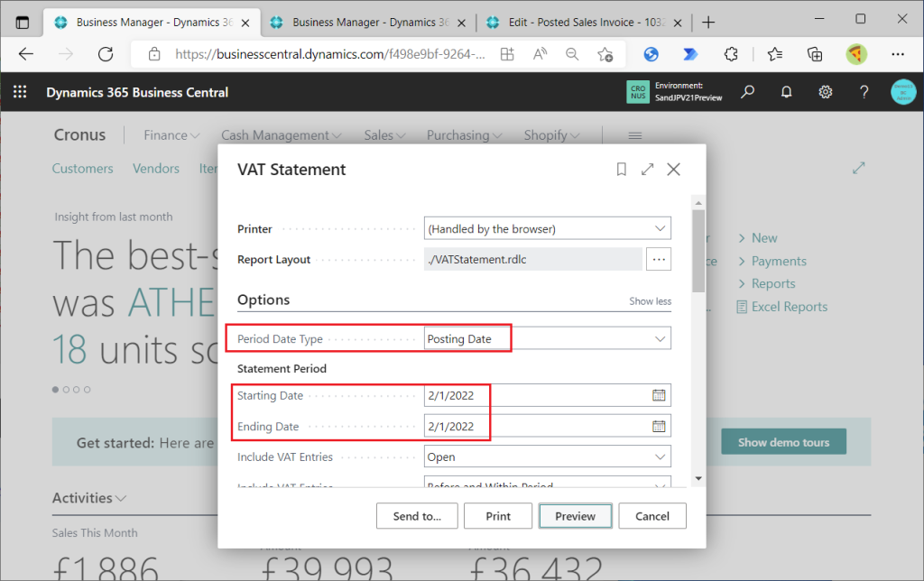Click the help question mark icon
924x581 pixels.
coord(864,92)
